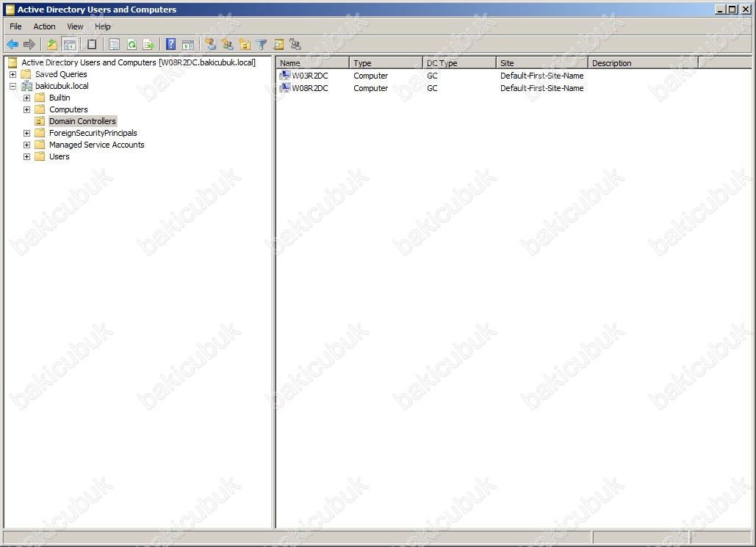Screen dimensions: 756x547
Task: Click Computer type cell of W03R2DC
Action: [x=371, y=76]
